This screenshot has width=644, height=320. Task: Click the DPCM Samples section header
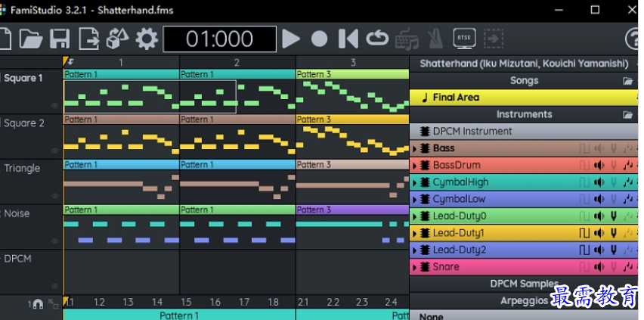(524, 284)
